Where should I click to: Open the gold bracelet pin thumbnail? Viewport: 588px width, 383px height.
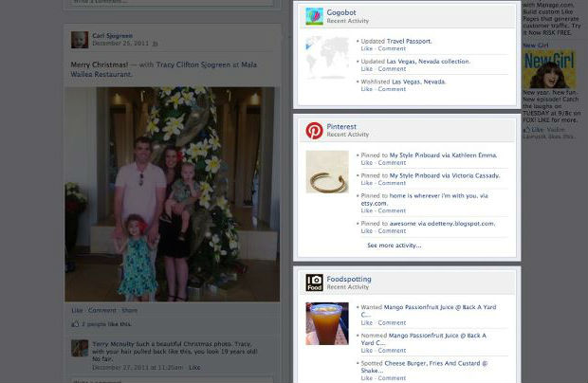[326, 172]
